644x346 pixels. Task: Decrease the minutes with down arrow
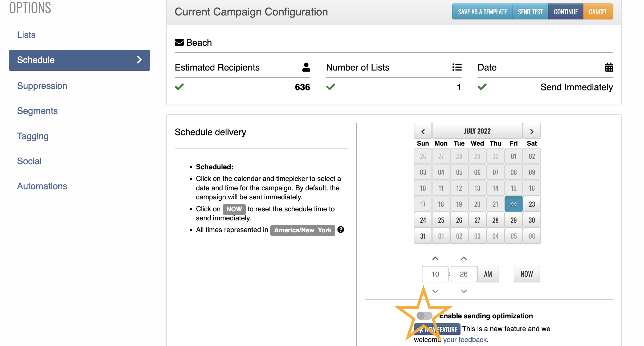coord(464,291)
